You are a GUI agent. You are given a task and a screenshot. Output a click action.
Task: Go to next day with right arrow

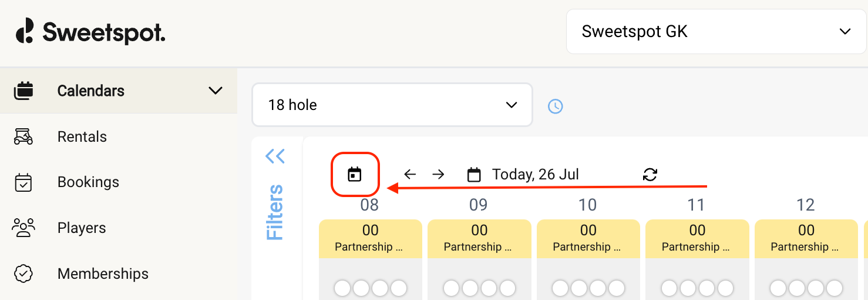[x=438, y=174]
